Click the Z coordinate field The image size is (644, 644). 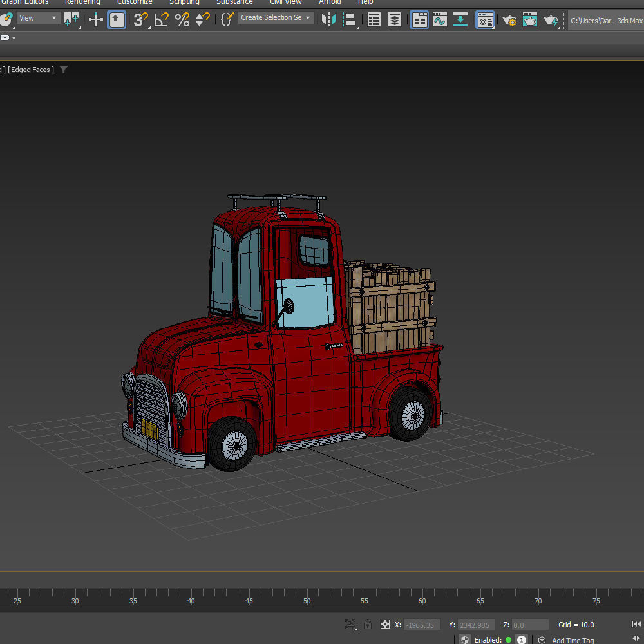[530, 625]
